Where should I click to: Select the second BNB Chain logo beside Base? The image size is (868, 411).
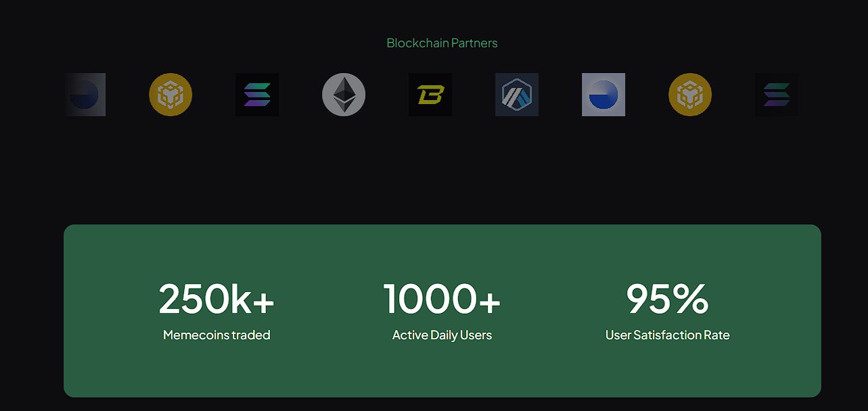pyautogui.click(x=690, y=95)
